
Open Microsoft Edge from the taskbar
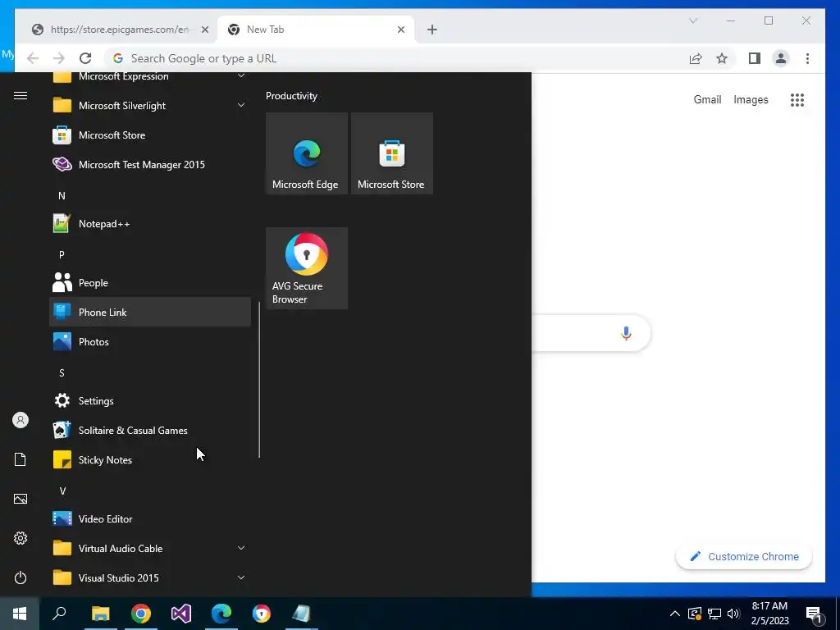click(x=221, y=614)
